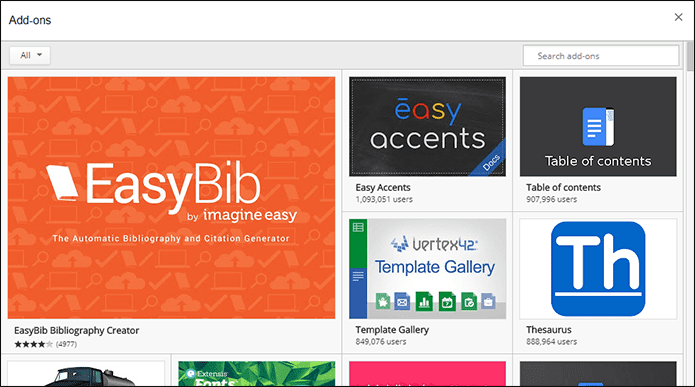Viewport: 695px width, 387px height.
Task: Click the Template Gallery title text
Action: pyautogui.click(x=392, y=330)
